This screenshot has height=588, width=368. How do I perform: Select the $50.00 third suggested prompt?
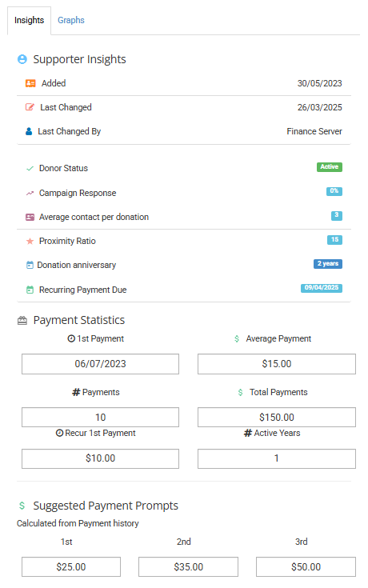click(x=306, y=566)
